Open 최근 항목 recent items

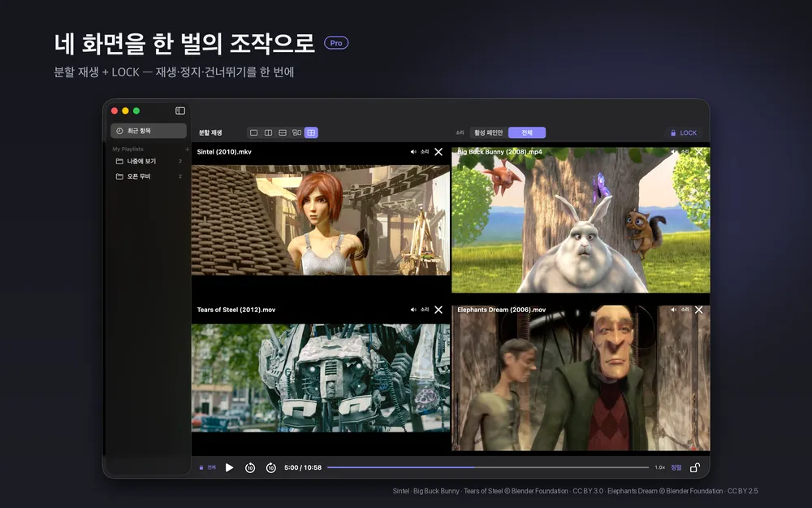pos(149,131)
